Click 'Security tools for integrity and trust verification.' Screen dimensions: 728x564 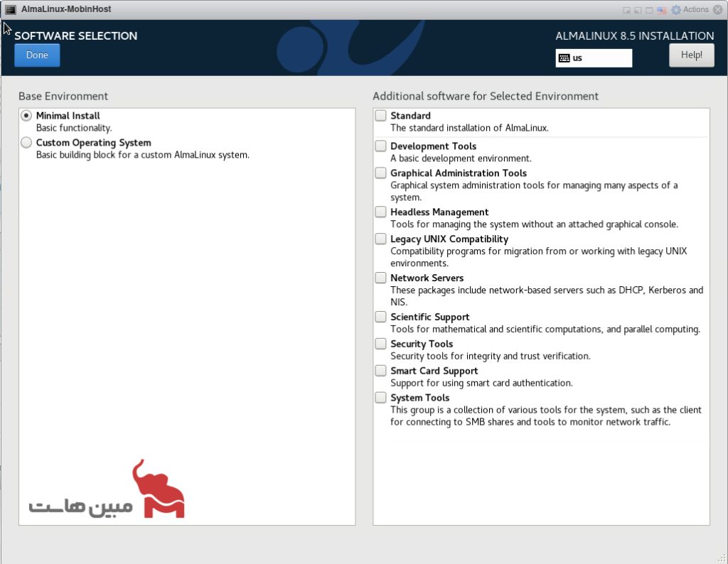[x=491, y=356]
